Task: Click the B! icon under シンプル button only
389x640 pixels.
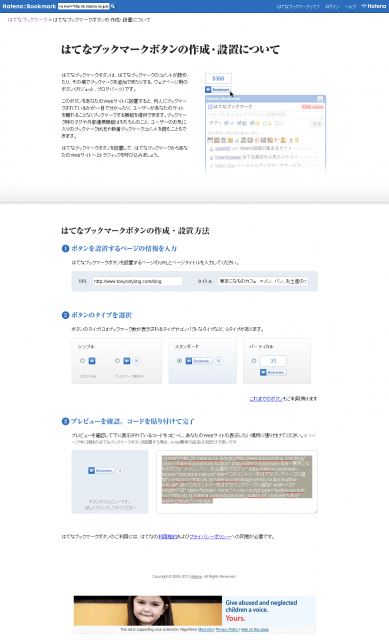Action: pos(92,361)
